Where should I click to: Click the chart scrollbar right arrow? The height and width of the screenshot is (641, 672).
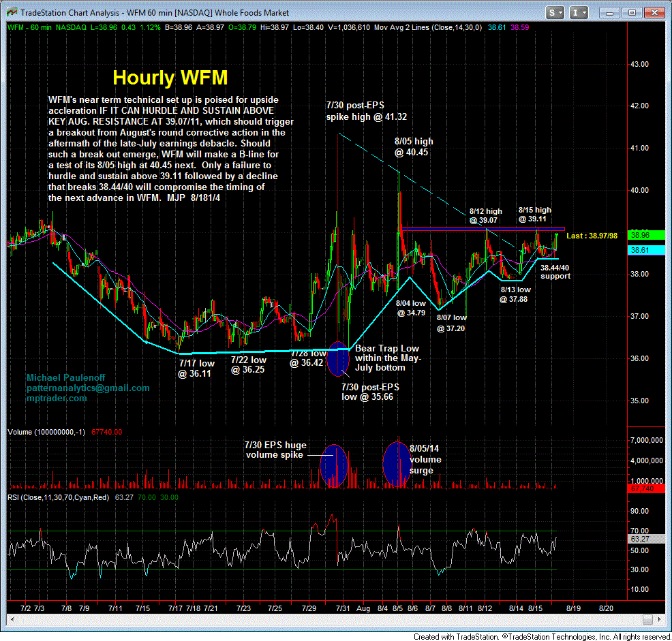[x=659, y=620]
